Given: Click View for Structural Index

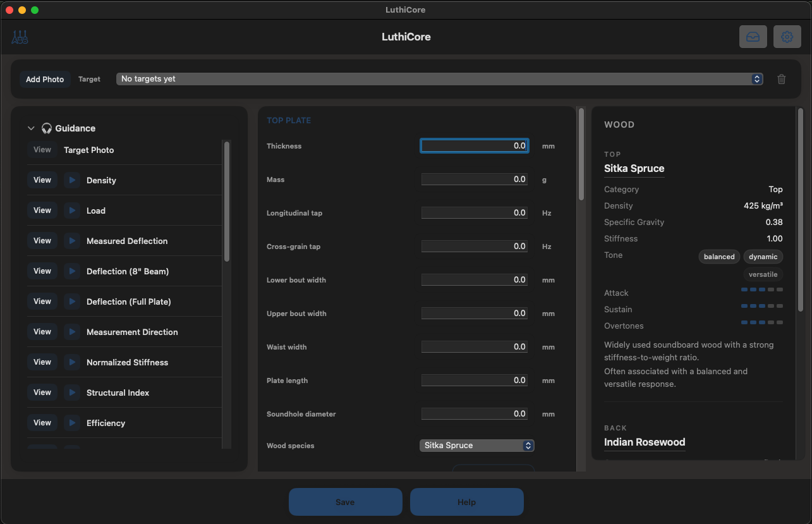Looking at the screenshot, I should pos(42,393).
